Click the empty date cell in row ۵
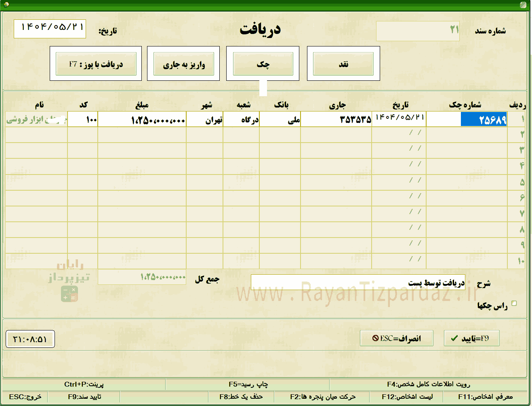 [x=399, y=182]
